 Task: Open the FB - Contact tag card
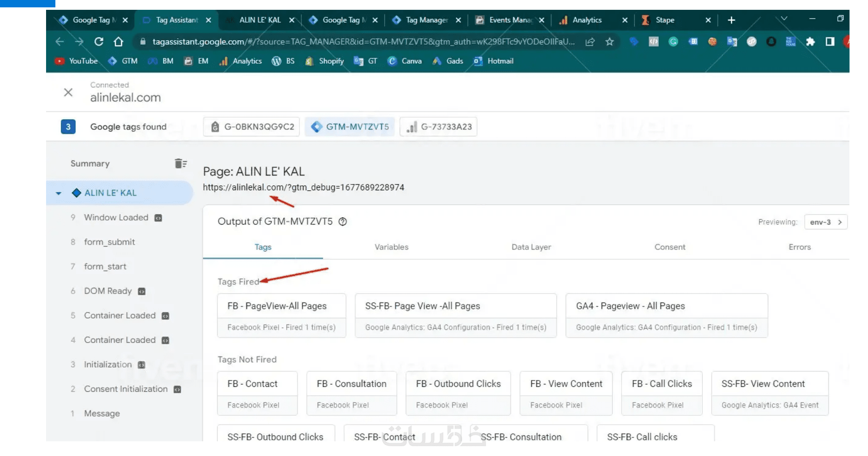tap(257, 394)
